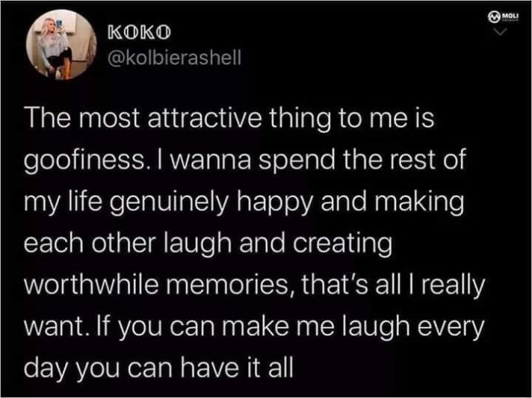
Task: Click 'spend the rest of' in the tweet
Action: pos(362,161)
